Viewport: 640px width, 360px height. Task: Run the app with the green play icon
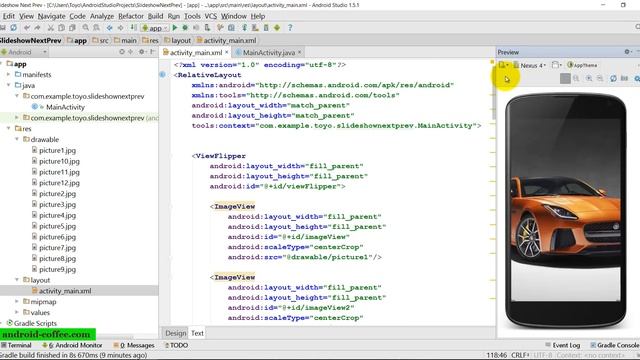click(175, 28)
